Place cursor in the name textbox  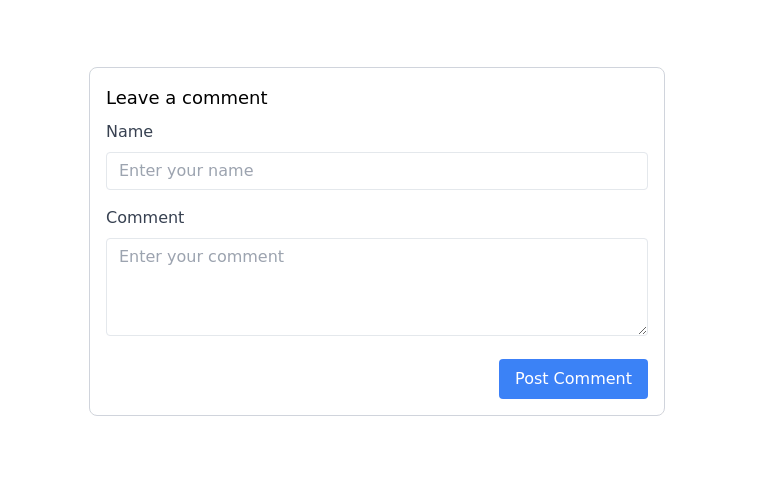point(376,171)
